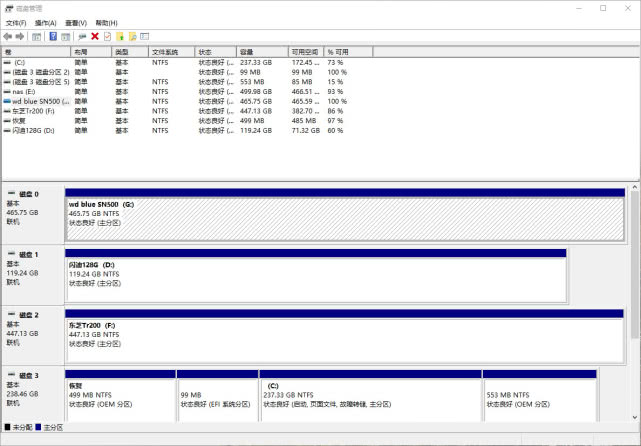Sort by the 类型 column header
641x446 pixels.
click(x=130, y=52)
